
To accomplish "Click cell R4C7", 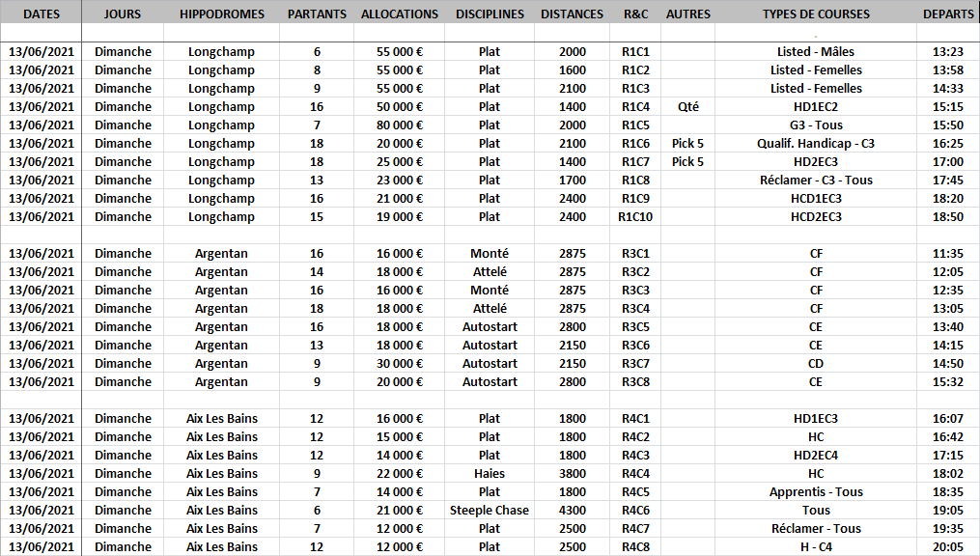I will [635, 529].
